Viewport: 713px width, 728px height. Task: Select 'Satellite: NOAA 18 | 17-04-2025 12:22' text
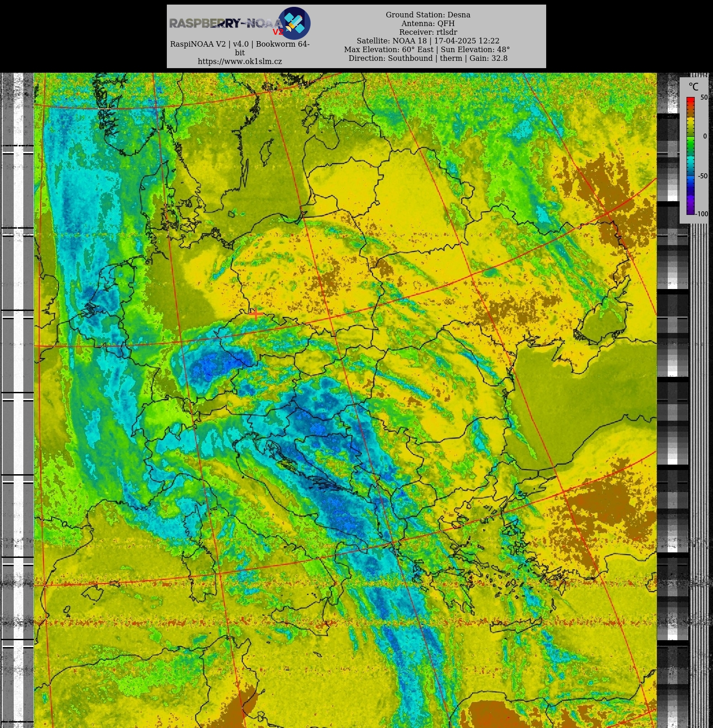(428, 41)
